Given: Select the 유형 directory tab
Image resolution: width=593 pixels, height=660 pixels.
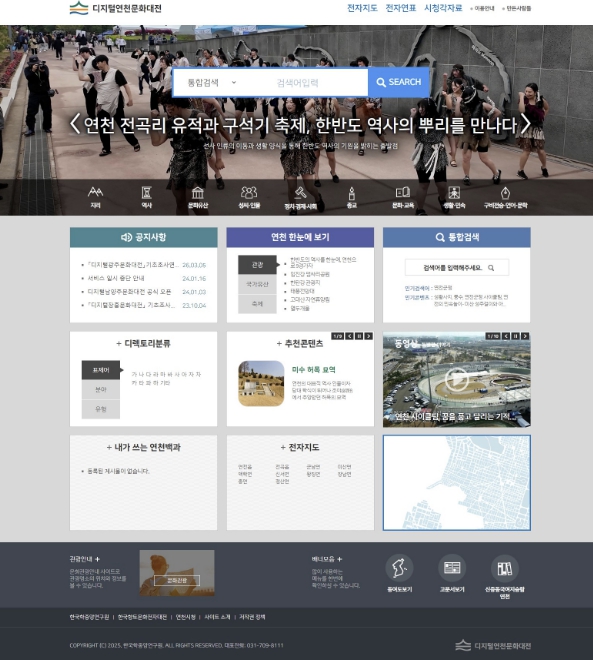Looking at the screenshot, I should 101,409.
